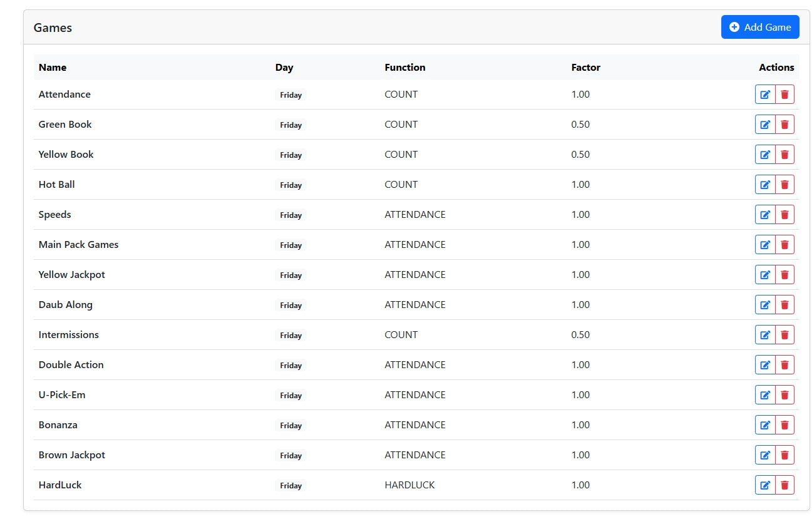This screenshot has width=812, height=519.
Task: Click the HardLuck game name
Action: tap(60, 485)
